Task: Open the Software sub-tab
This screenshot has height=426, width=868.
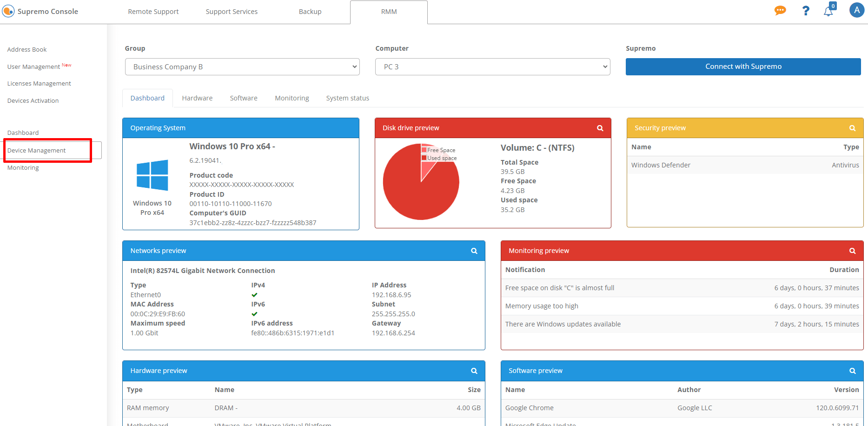Action: [244, 98]
